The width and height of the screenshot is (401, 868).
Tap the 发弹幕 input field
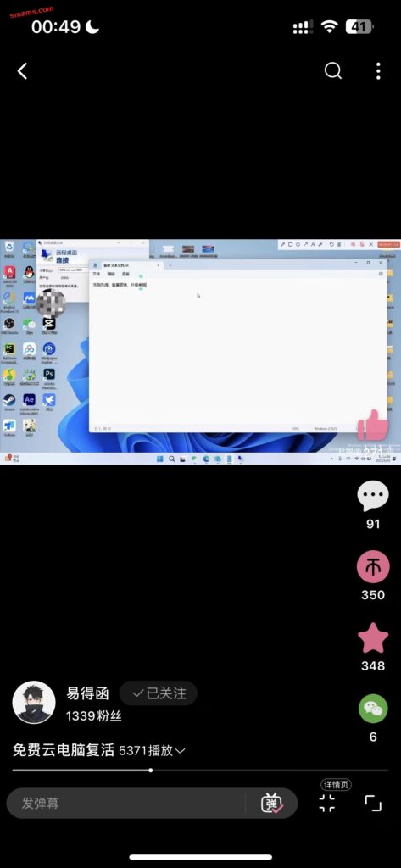125,804
